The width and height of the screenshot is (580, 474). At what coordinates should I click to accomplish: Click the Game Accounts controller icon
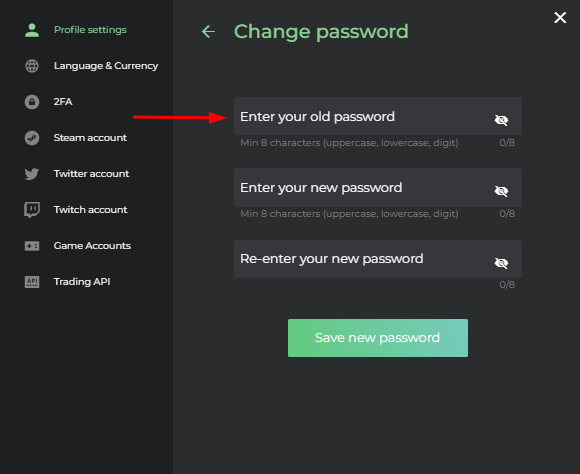(32, 246)
